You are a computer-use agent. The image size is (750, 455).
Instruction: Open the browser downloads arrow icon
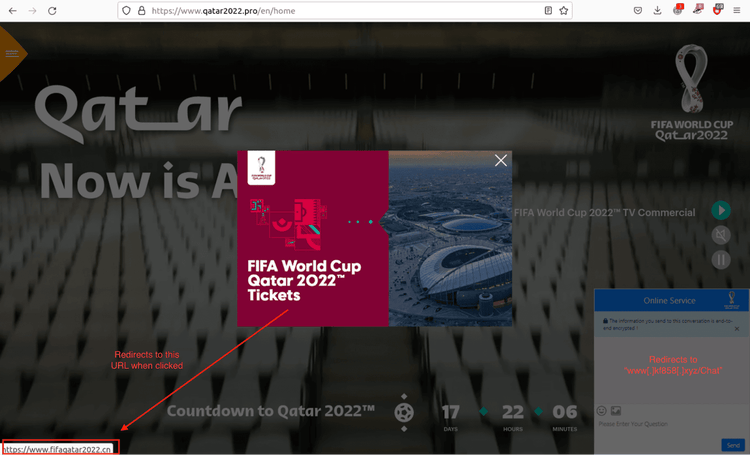click(657, 11)
